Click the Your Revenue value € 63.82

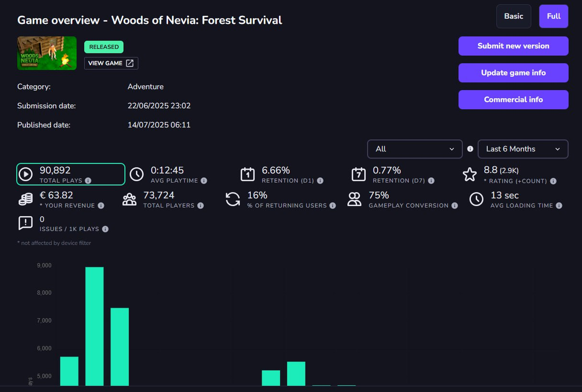(x=56, y=196)
